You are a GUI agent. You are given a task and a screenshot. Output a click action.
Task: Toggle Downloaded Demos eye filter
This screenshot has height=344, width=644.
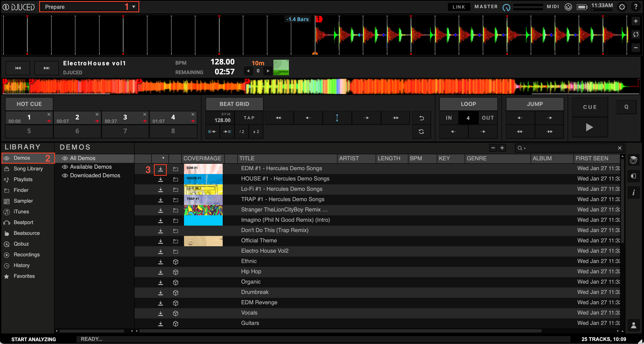pyautogui.click(x=65, y=175)
